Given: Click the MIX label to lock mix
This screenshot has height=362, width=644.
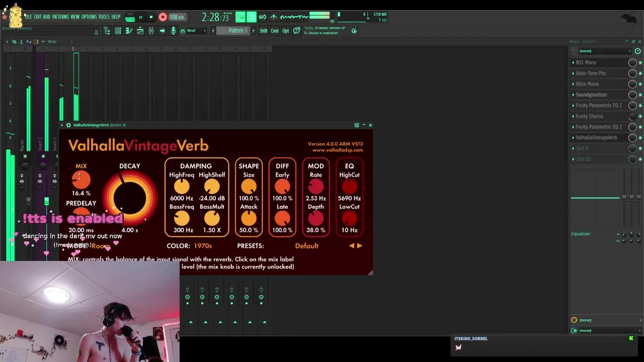Looking at the screenshot, I should pos(81,166).
